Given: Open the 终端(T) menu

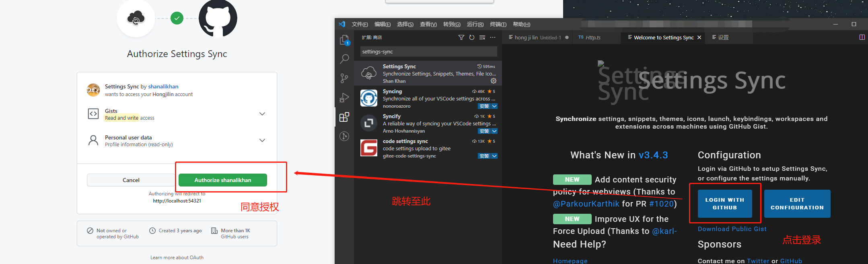Looking at the screenshot, I should [x=498, y=25].
